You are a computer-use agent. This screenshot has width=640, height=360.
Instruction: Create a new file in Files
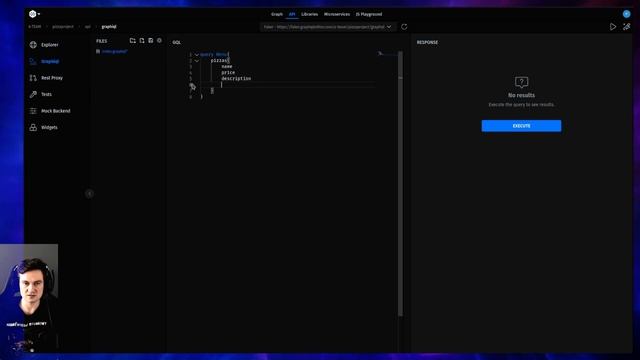pyautogui.click(x=142, y=40)
